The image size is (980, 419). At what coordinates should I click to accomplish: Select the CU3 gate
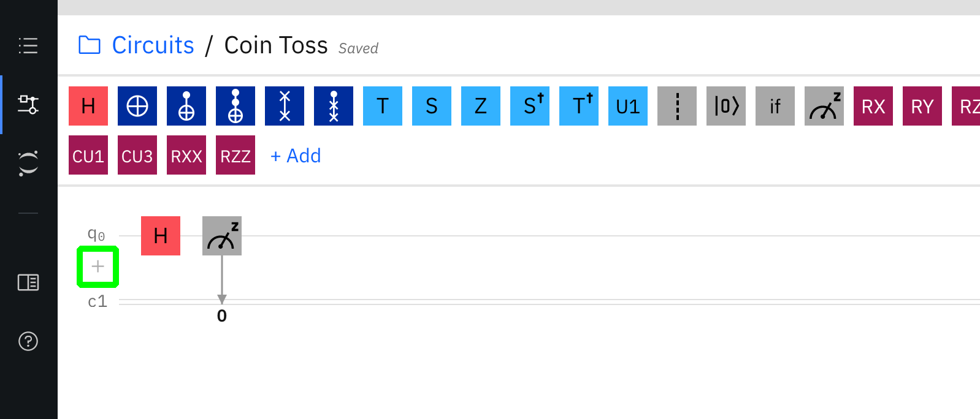point(137,155)
